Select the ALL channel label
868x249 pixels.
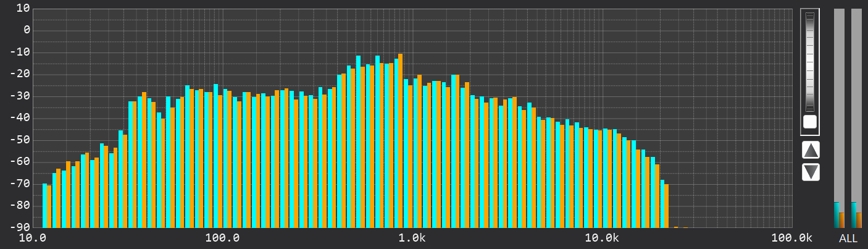[x=848, y=238]
